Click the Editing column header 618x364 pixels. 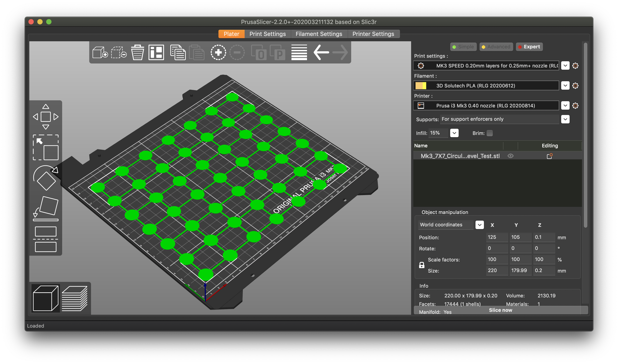pos(550,146)
